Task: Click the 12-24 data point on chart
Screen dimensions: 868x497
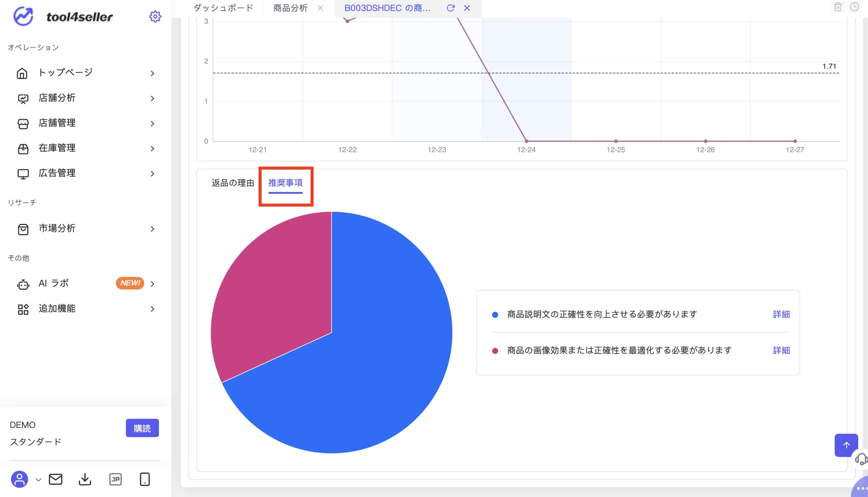Action: point(526,141)
